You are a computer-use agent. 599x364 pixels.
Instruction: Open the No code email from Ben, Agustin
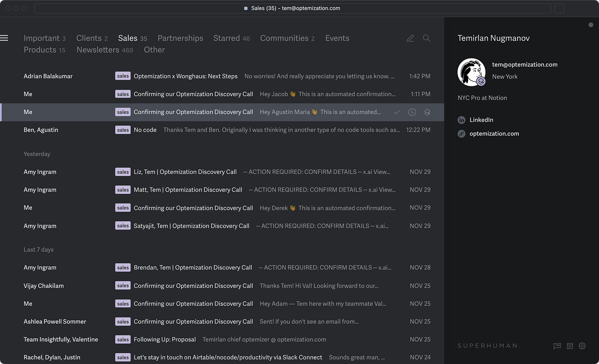point(222,130)
